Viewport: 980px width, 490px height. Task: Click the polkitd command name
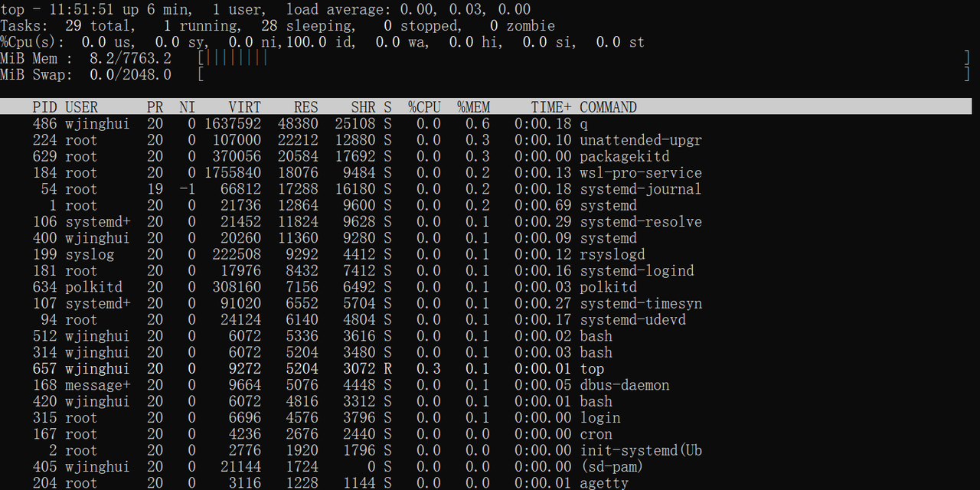click(608, 287)
